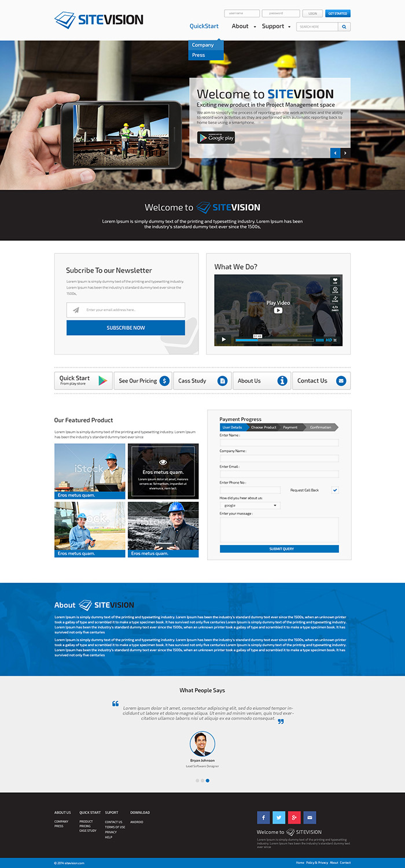Select Company from the QuickStart submenu

click(x=206, y=45)
